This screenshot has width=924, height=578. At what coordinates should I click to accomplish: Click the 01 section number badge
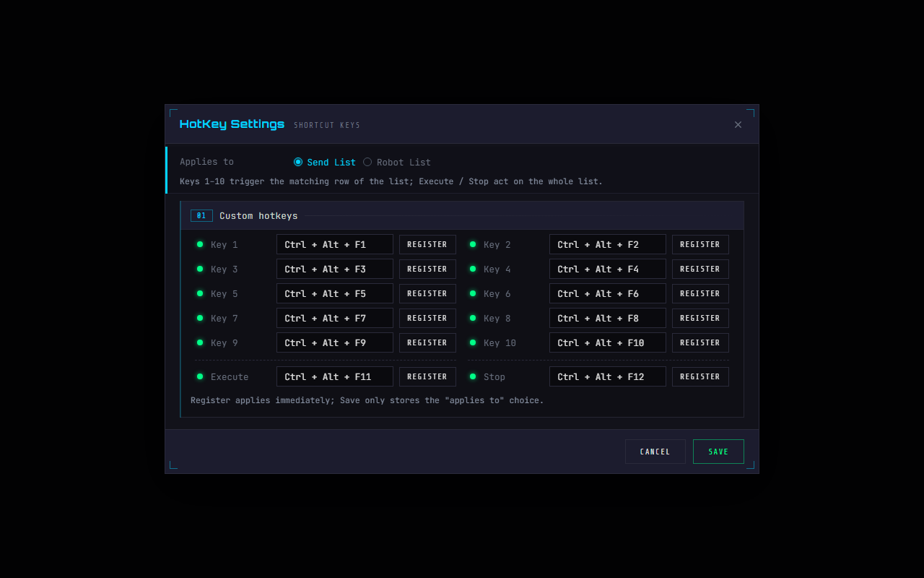pyautogui.click(x=201, y=215)
